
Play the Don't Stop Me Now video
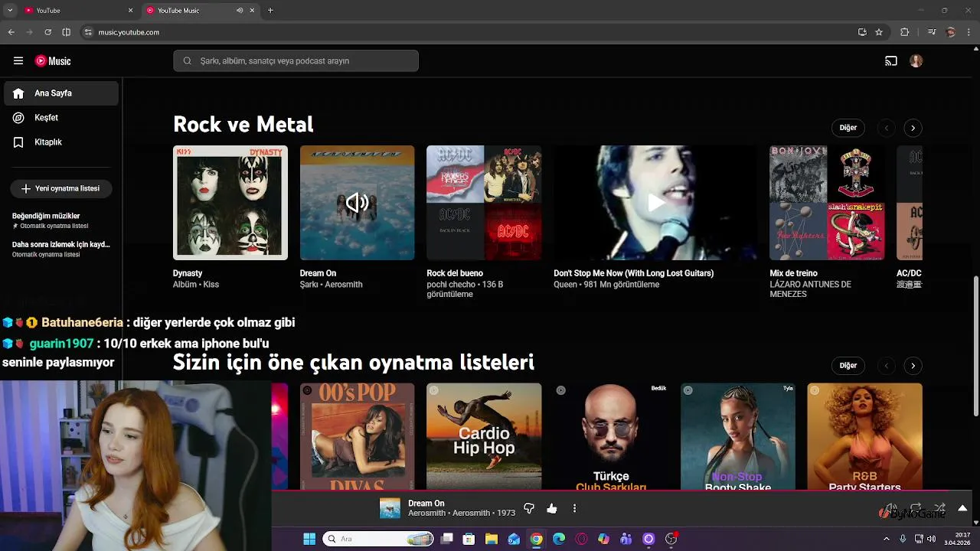click(655, 203)
